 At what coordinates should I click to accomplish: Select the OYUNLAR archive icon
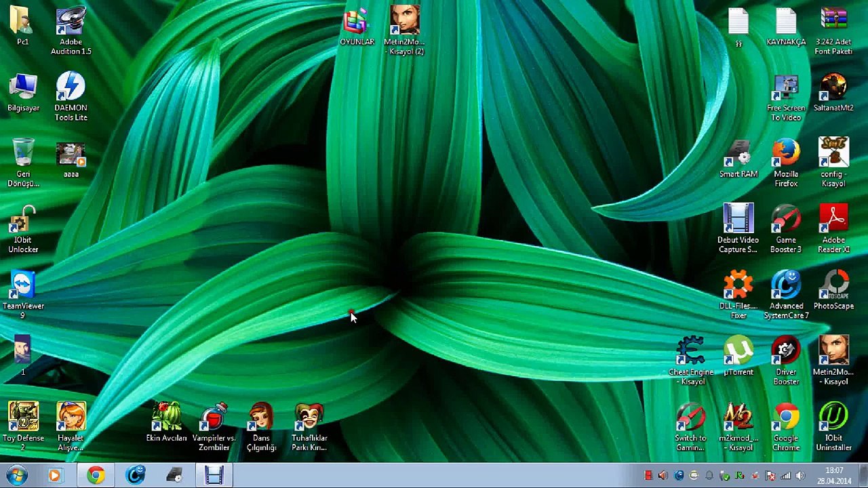pyautogui.click(x=357, y=23)
